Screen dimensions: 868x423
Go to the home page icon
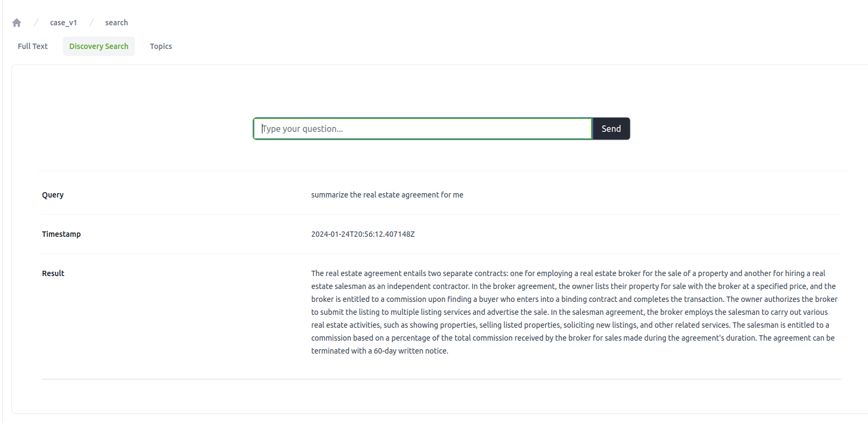tap(17, 23)
